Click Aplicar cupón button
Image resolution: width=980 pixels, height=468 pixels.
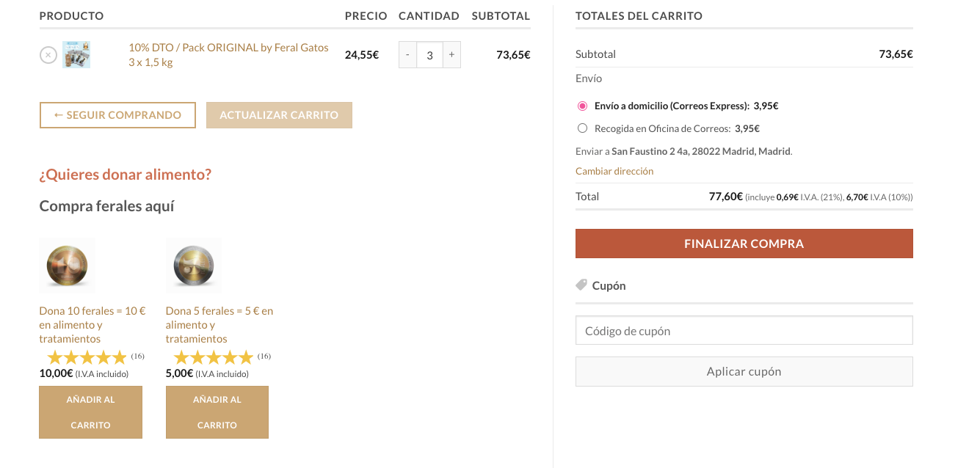(x=744, y=372)
